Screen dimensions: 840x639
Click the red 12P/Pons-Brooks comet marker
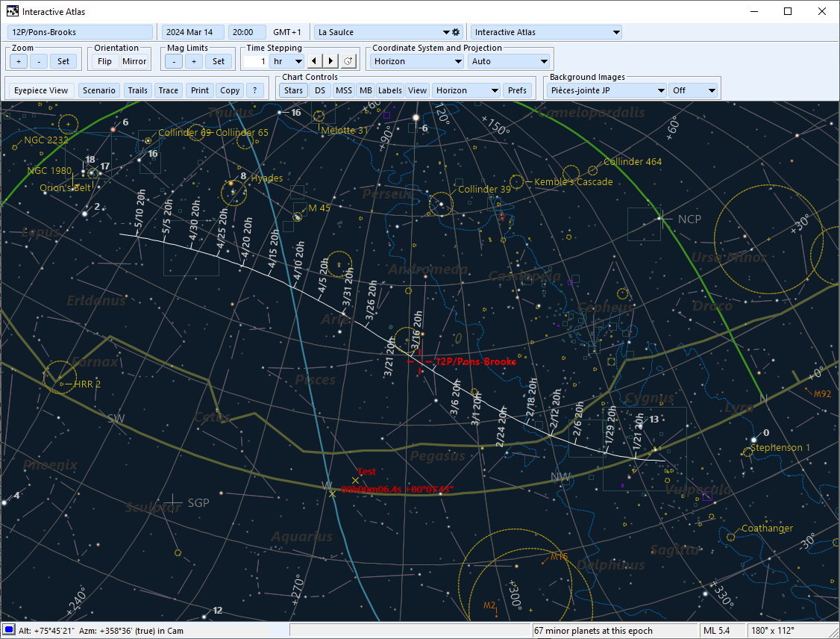(x=419, y=361)
